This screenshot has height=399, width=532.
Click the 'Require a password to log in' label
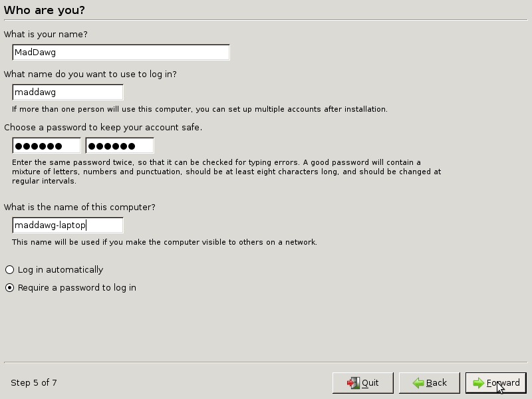click(77, 288)
